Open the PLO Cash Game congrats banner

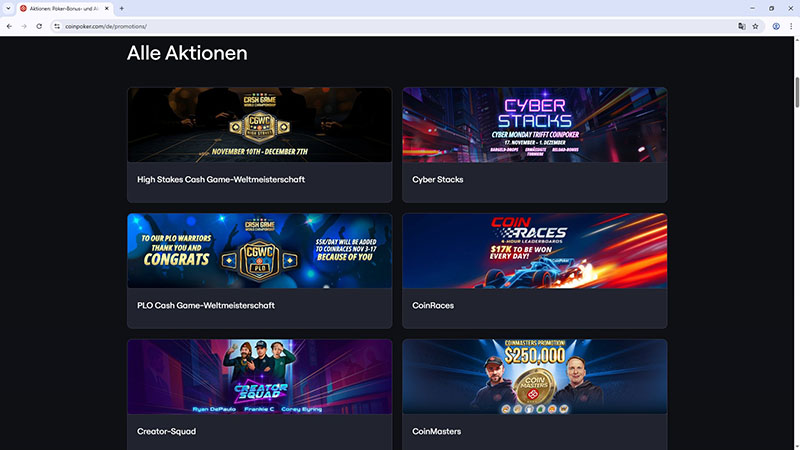point(260,251)
